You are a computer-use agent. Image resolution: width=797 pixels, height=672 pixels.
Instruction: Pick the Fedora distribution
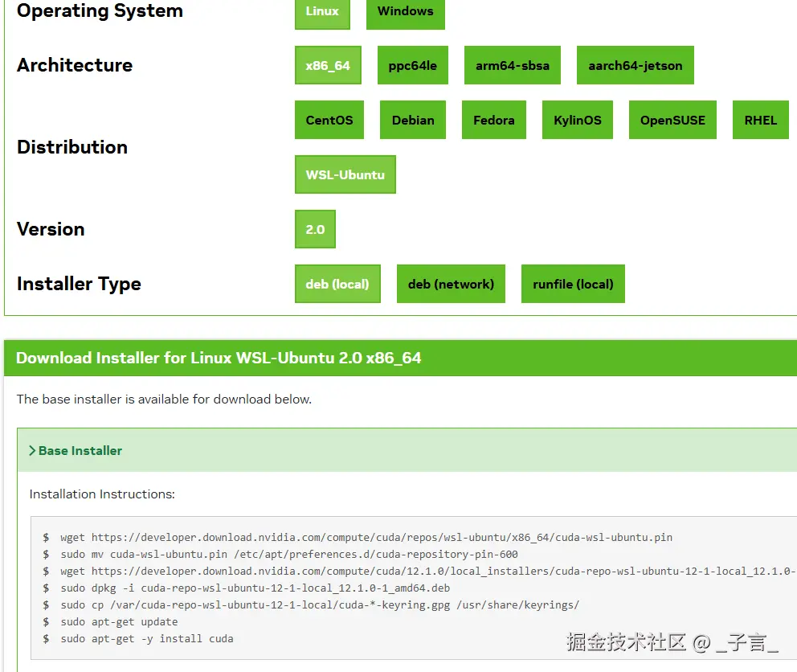click(x=494, y=120)
